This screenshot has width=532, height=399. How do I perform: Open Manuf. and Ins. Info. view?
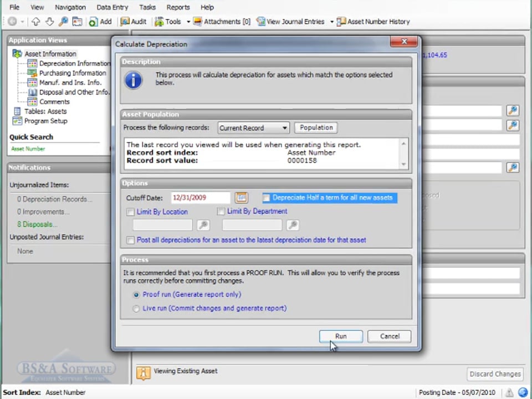70,83
